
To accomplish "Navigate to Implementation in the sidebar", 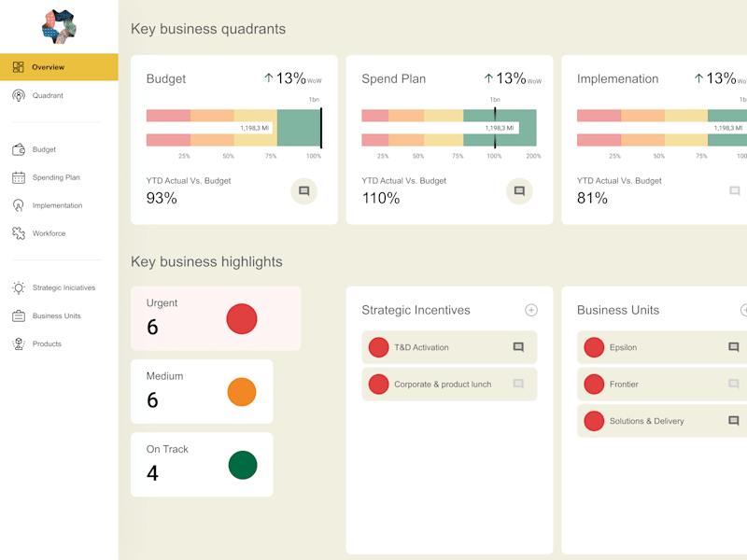I will 57,205.
